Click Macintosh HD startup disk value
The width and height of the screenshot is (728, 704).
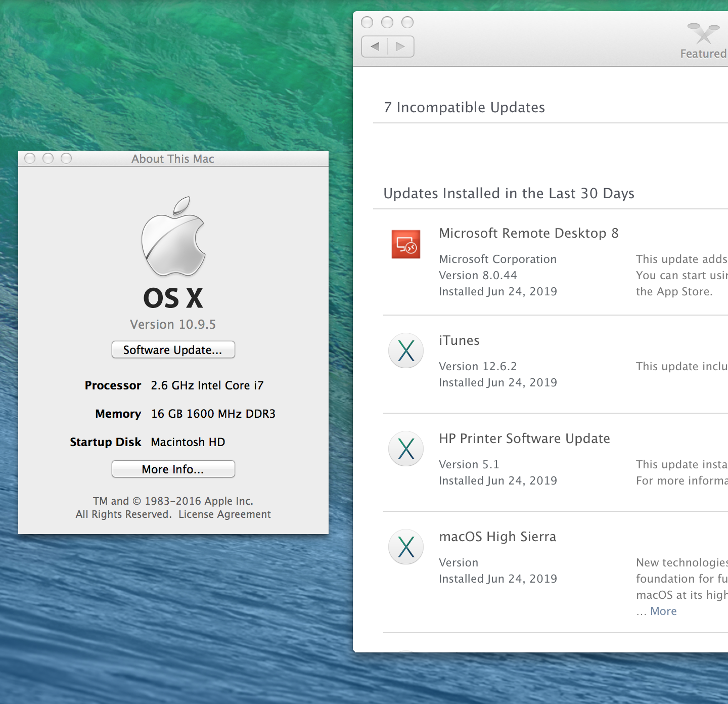(188, 442)
